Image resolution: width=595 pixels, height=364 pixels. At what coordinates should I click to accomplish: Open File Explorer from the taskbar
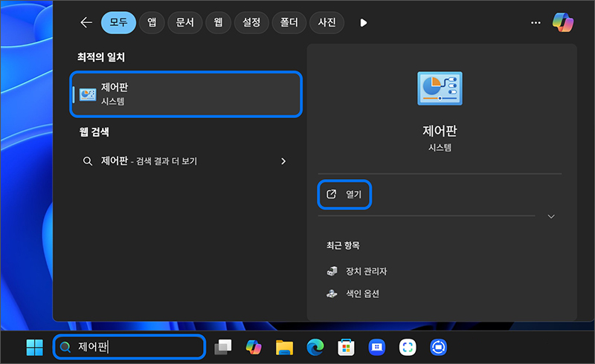(x=284, y=347)
